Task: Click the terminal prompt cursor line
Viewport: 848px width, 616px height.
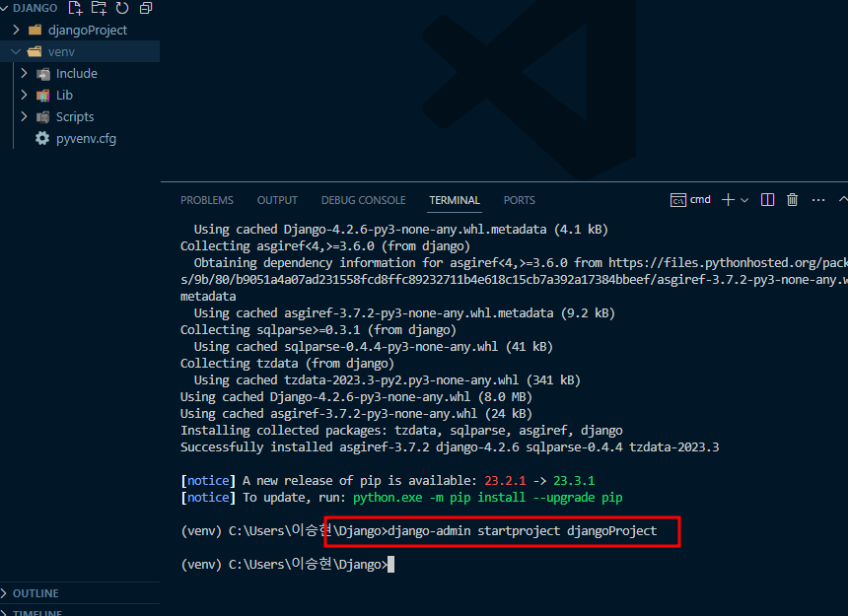Action: pyautogui.click(x=288, y=564)
